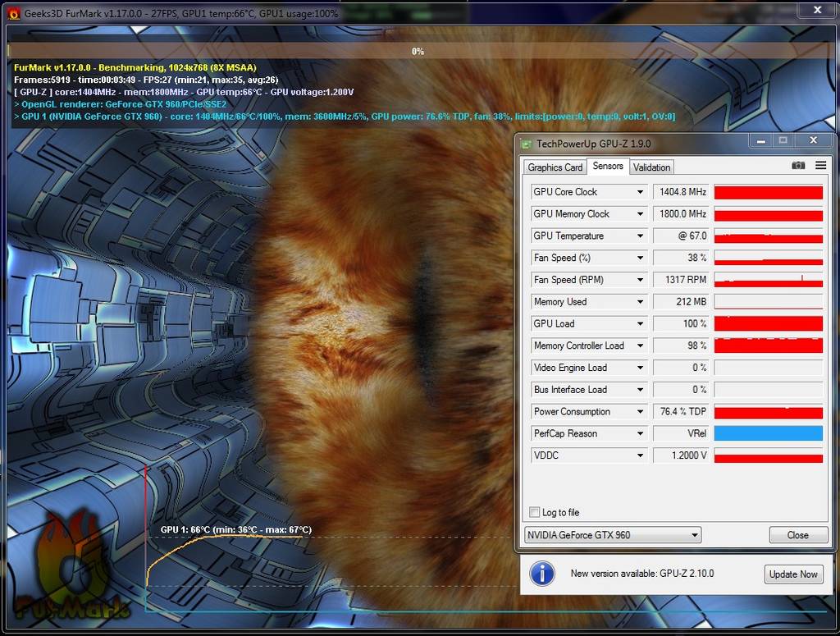Open the Power Consumption sensor dropdown
Image resolution: width=840 pixels, height=636 pixels.
coord(640,411)
